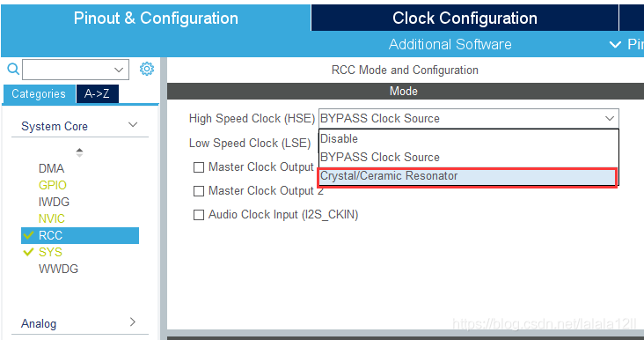The width and height of the screenshot is (644, 340).
Task: Open the peripheral search dropdown arrow
Action: [119, 70]
